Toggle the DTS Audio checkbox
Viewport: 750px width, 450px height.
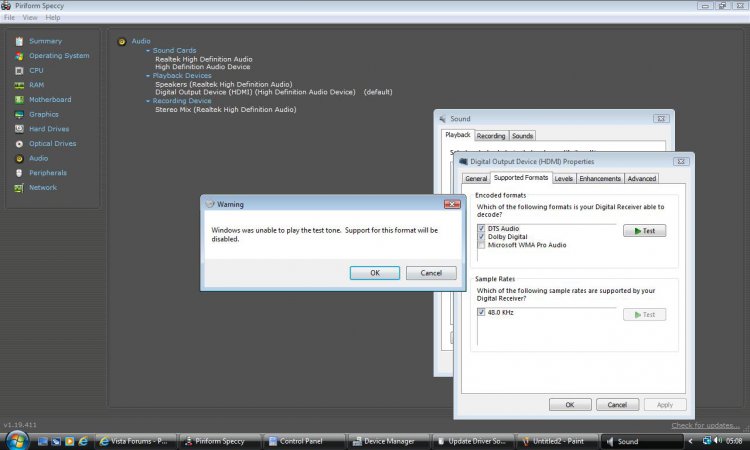pos(481,229)
